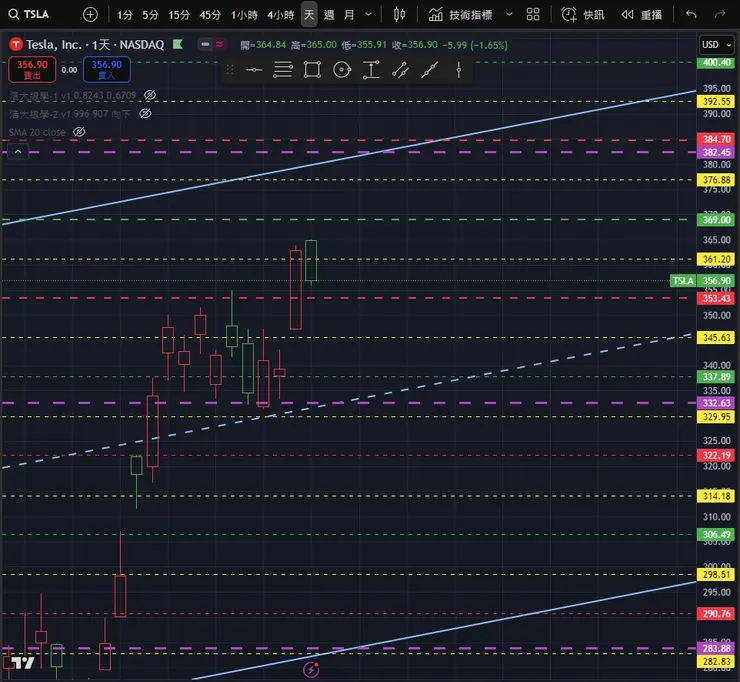Undo the last chart action

tap(691, 15)
